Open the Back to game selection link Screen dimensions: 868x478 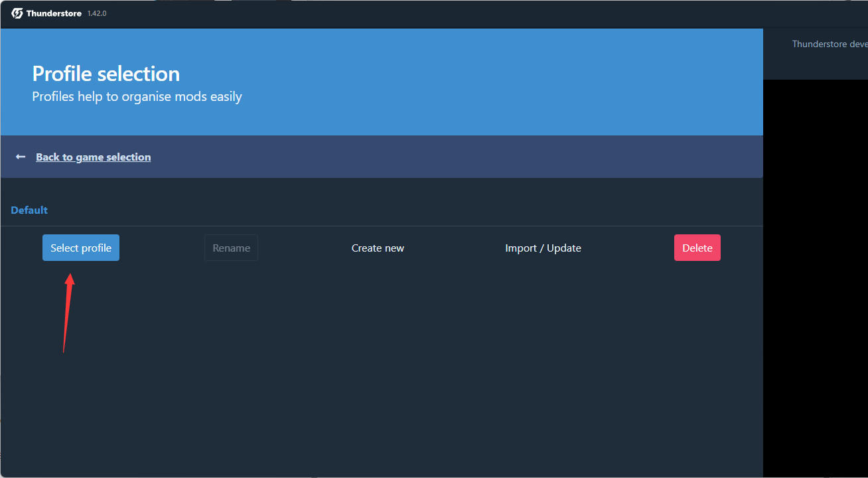[94, 157]
